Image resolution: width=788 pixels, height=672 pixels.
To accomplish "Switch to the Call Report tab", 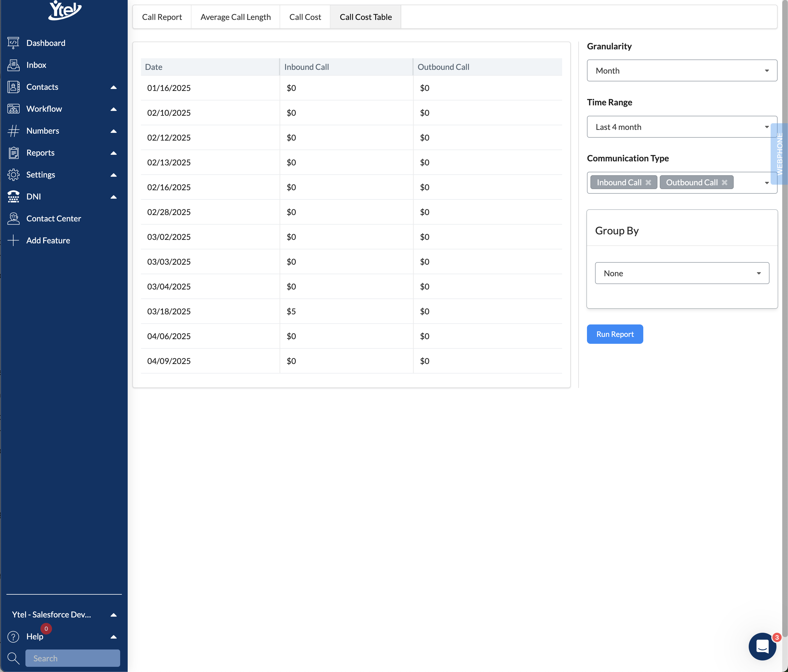I will tap(162, 17).
